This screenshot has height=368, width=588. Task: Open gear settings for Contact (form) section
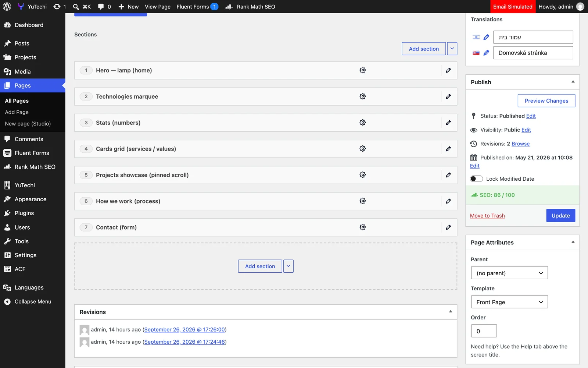[x=363, y=227]
